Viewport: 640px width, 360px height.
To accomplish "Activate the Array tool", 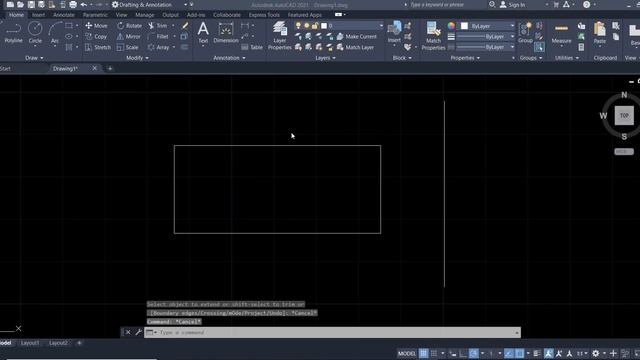I will [159, 47].
